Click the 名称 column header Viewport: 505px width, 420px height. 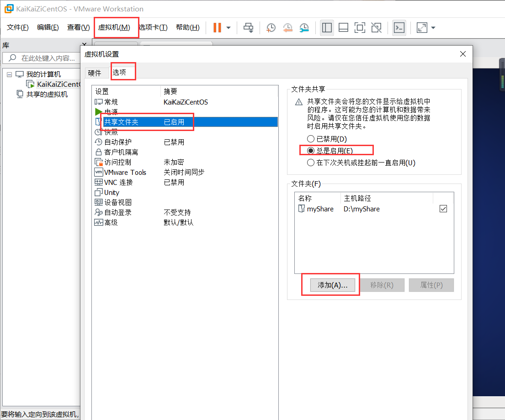[x=317, y=198]
